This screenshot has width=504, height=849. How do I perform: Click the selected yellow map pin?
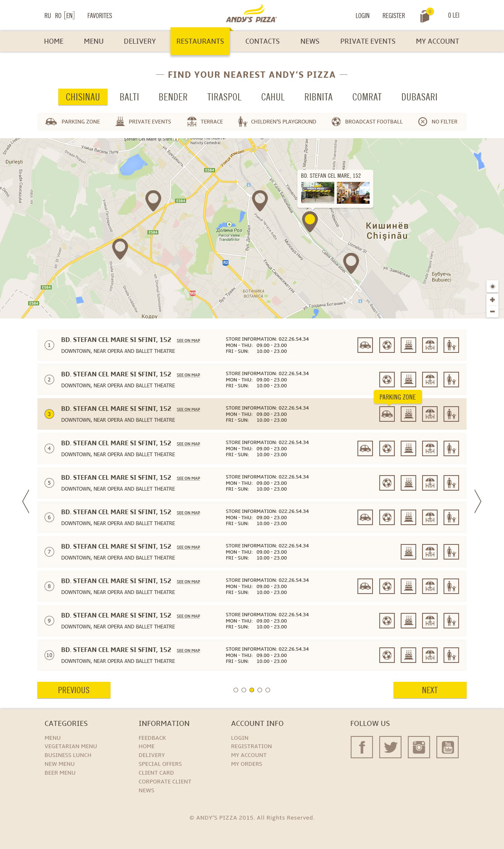(x=310, y=221)
